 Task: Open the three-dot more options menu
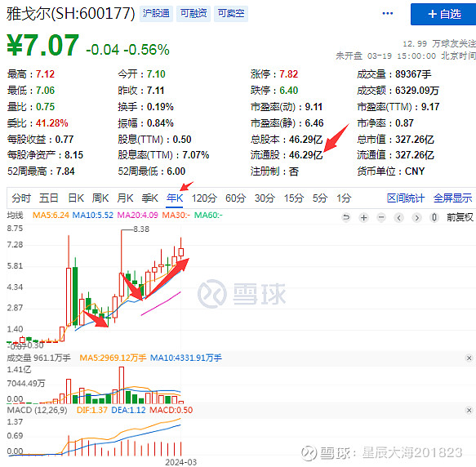point(388,13)
